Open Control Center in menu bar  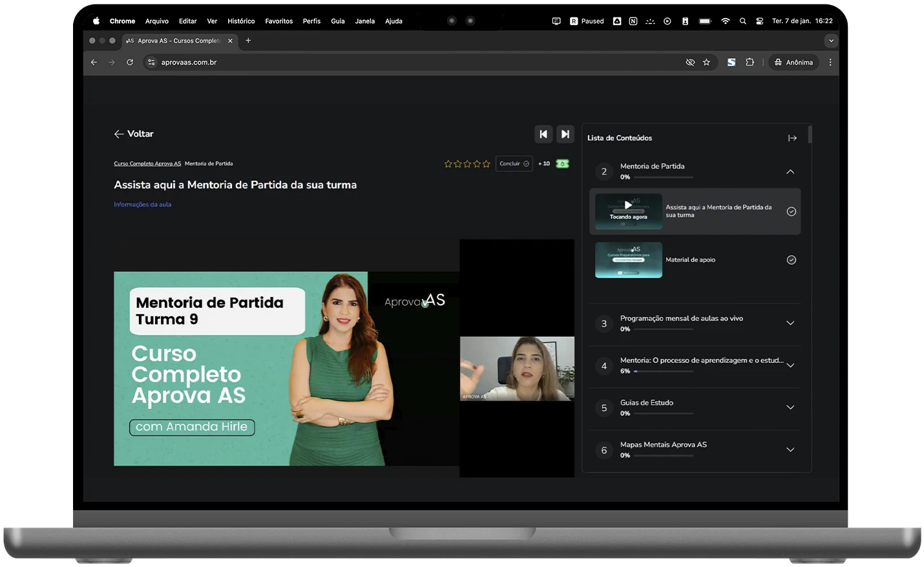click(x=760, y=21)
